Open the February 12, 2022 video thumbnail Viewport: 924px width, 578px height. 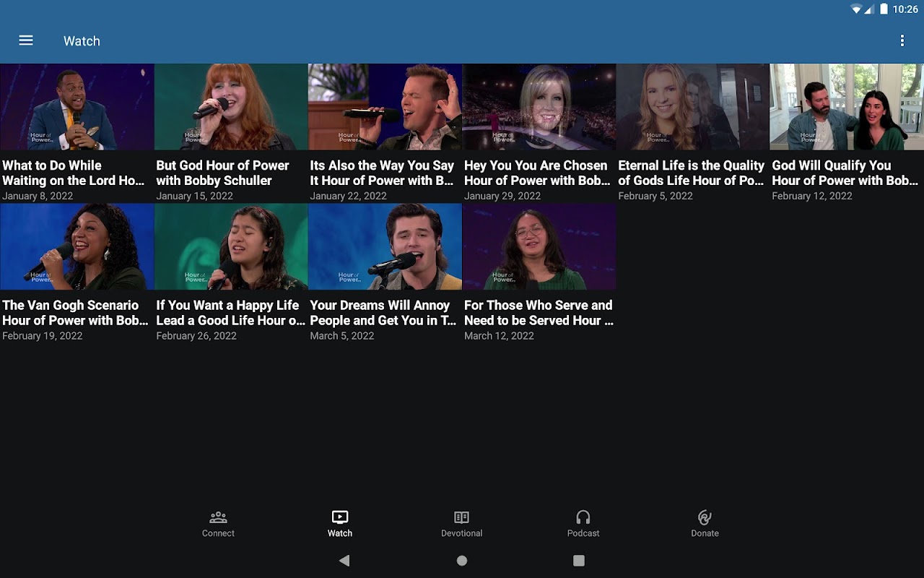(847, 107)
